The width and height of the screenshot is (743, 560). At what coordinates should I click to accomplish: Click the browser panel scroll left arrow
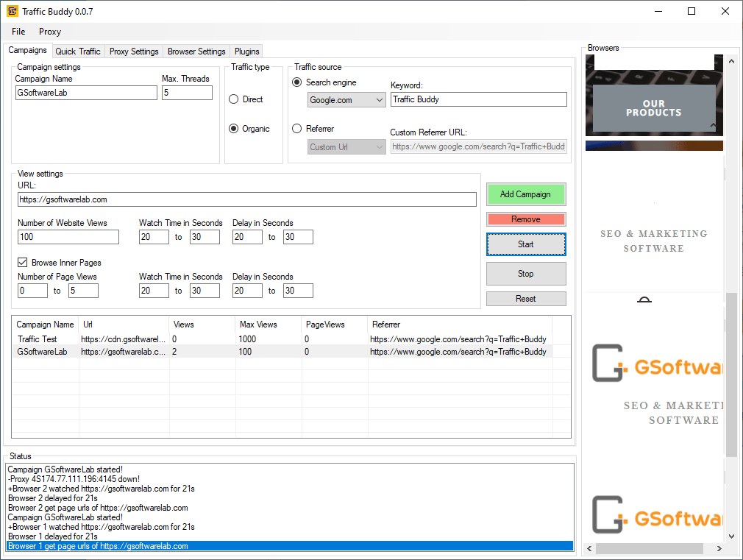(x=590, y=549)
